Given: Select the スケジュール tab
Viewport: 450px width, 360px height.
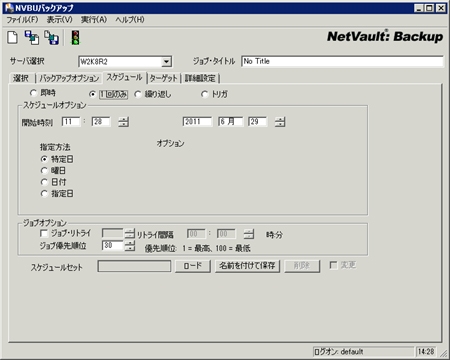Looking at the screenshot, I should tap(124, 77).
